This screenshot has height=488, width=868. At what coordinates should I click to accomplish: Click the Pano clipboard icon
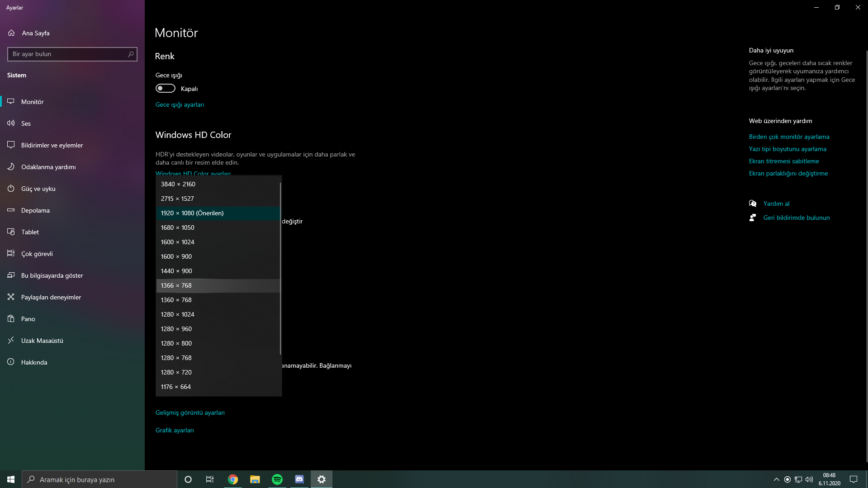click(x=11, y=319)
